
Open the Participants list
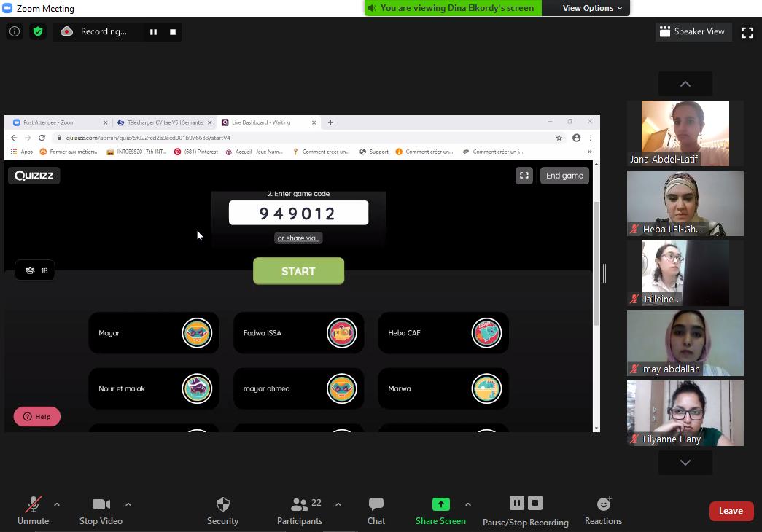pos(300,511)
